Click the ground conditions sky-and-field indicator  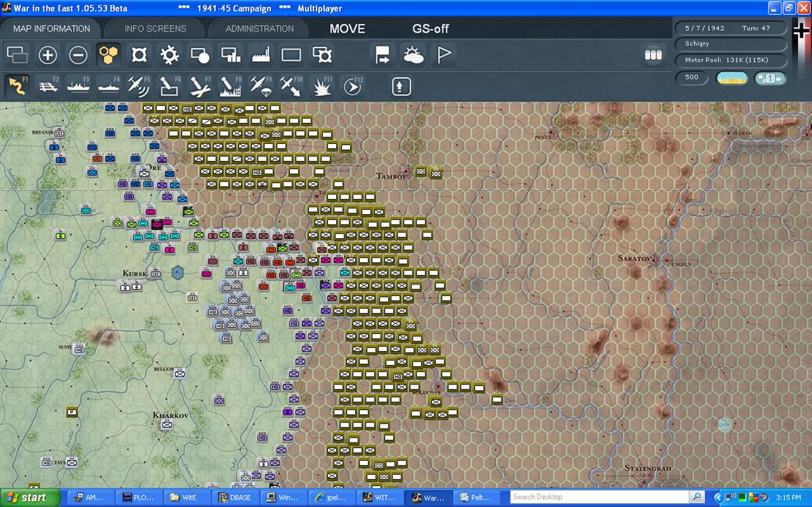point(732,78)
